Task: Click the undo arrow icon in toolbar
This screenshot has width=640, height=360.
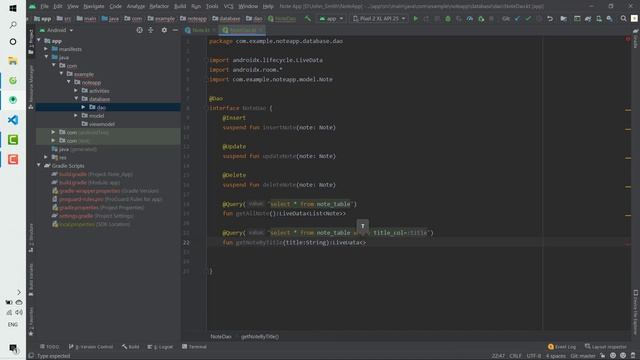Action: (550, 19)
